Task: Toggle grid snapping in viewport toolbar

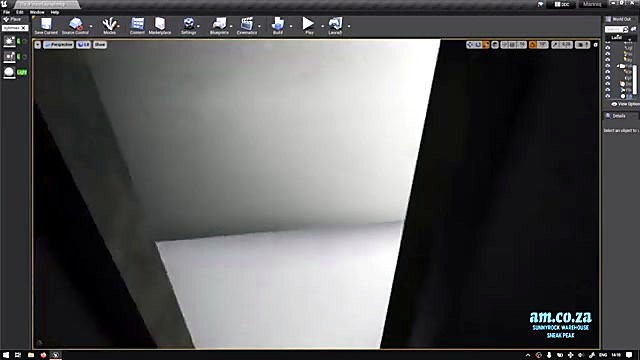Action: coord(513,45)
